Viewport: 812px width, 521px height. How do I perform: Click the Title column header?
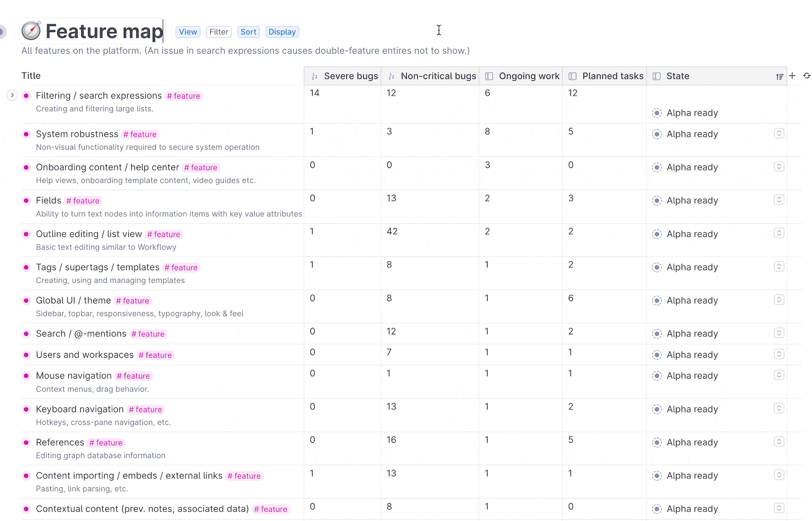31,75
